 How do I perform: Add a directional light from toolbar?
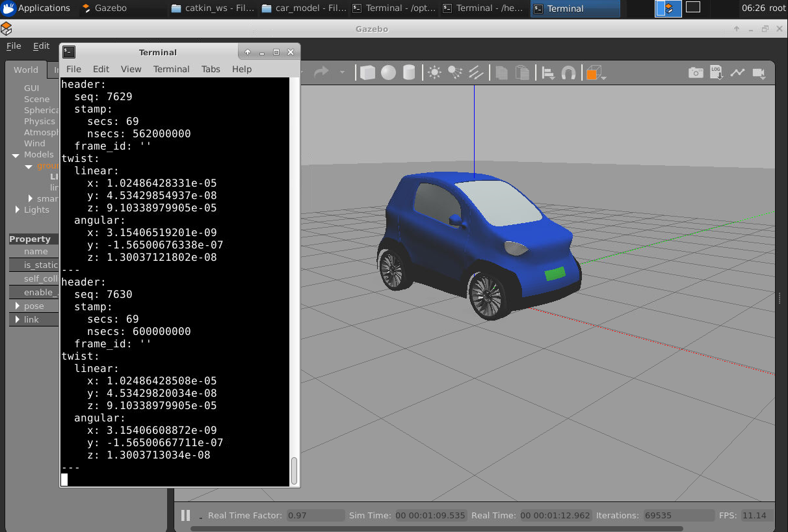point(476,72)
